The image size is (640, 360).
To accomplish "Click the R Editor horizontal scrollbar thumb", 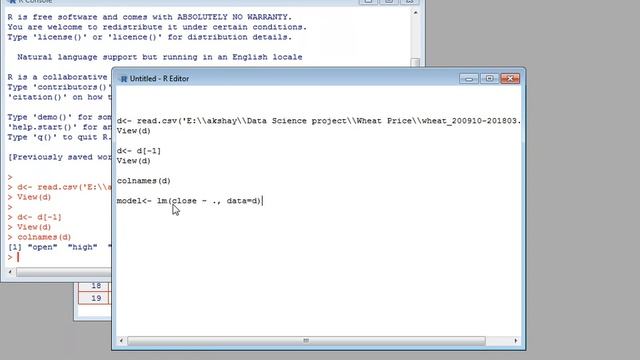I will coord(306,341).
